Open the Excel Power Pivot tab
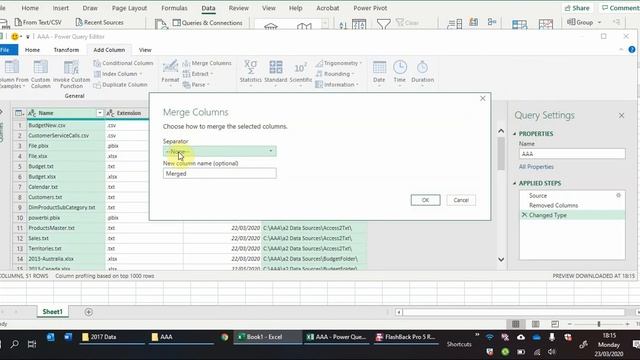The height and width of the screenshot is (360, 640). (x=370, y=8)
